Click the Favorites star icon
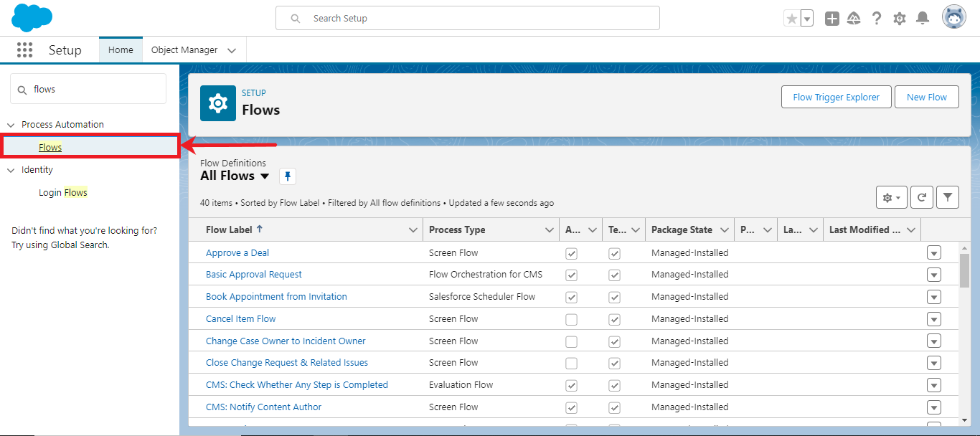Viewport: 980px width, 436px height. click(x=792, y=19)
